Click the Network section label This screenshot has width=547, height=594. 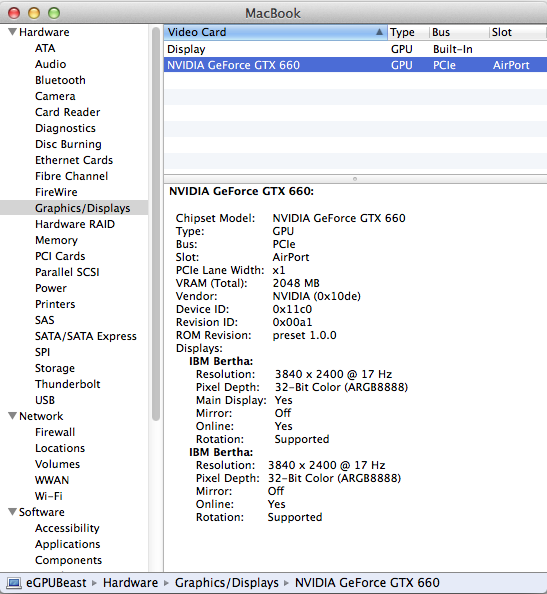point(41,416)
